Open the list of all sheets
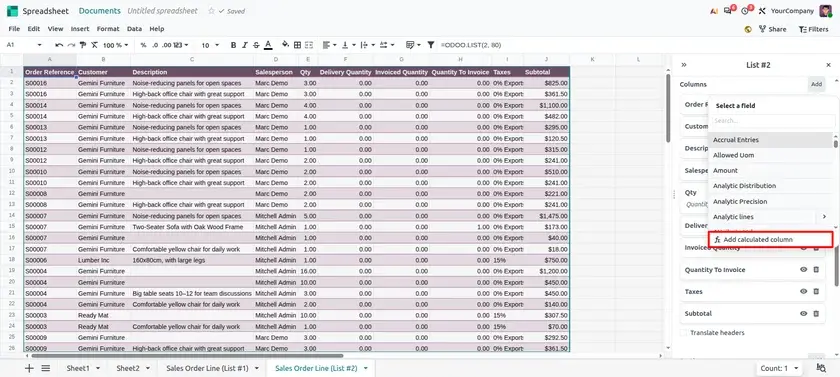This screenshot has width=840, height=377. point(46,368)
